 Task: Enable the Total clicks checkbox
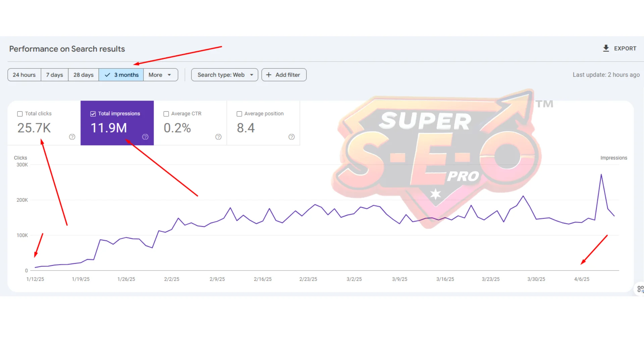20,114
